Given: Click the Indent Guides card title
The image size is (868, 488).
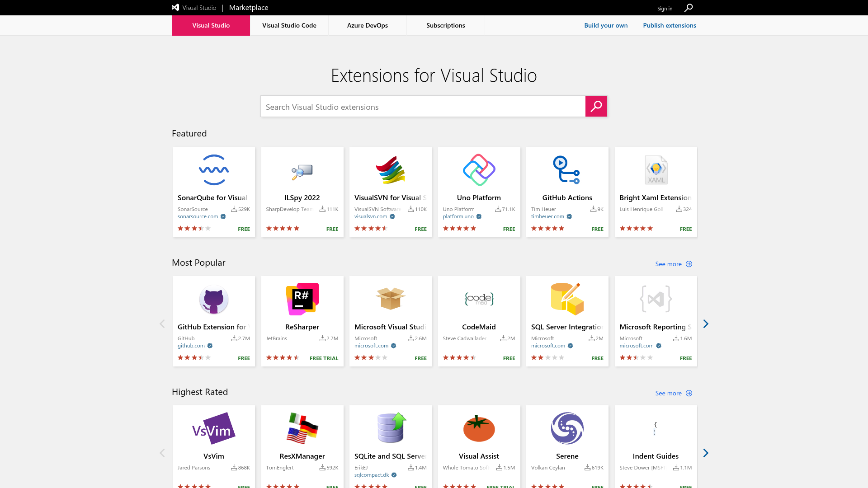Looking at the screenshot, I should coord(656,456).
